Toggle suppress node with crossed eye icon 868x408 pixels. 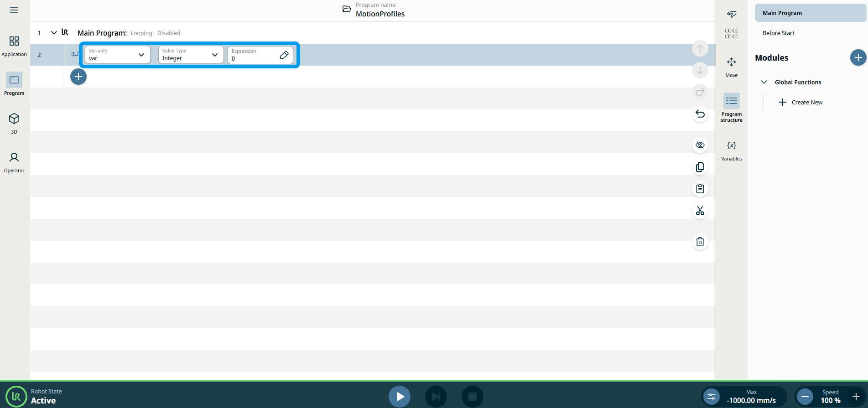click(700, 145)
